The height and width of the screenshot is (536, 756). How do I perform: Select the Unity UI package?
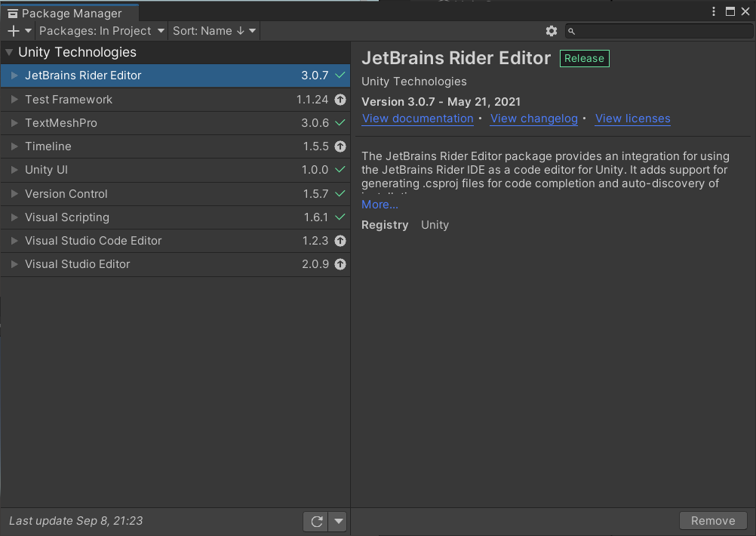tap(176, 170)
